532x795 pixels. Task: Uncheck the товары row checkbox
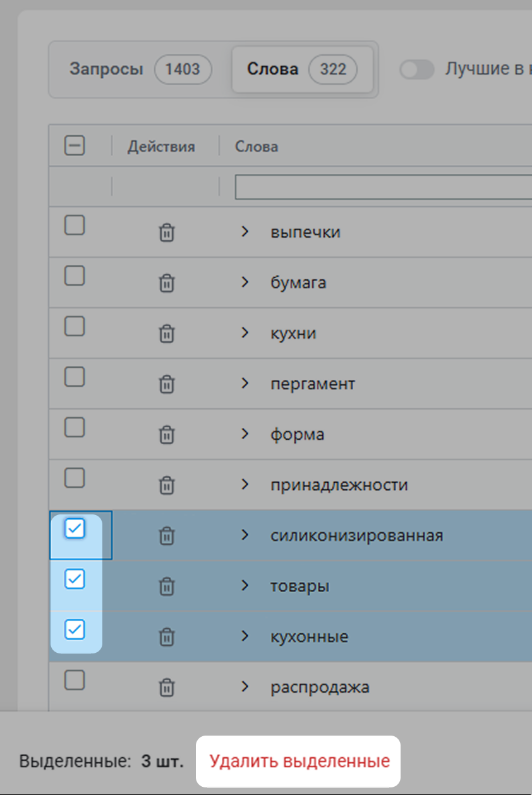click(75, 579)
